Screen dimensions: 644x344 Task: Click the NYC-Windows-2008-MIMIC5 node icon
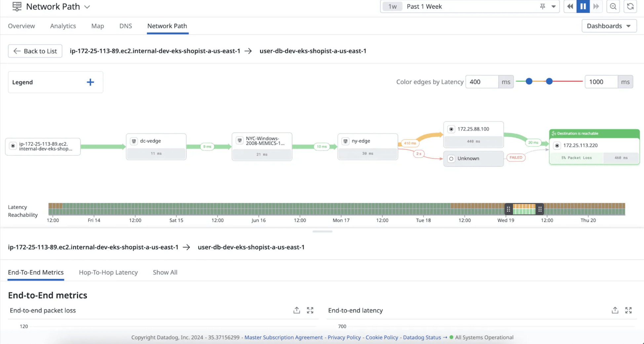pyautogui.click(x=240, y=141)
